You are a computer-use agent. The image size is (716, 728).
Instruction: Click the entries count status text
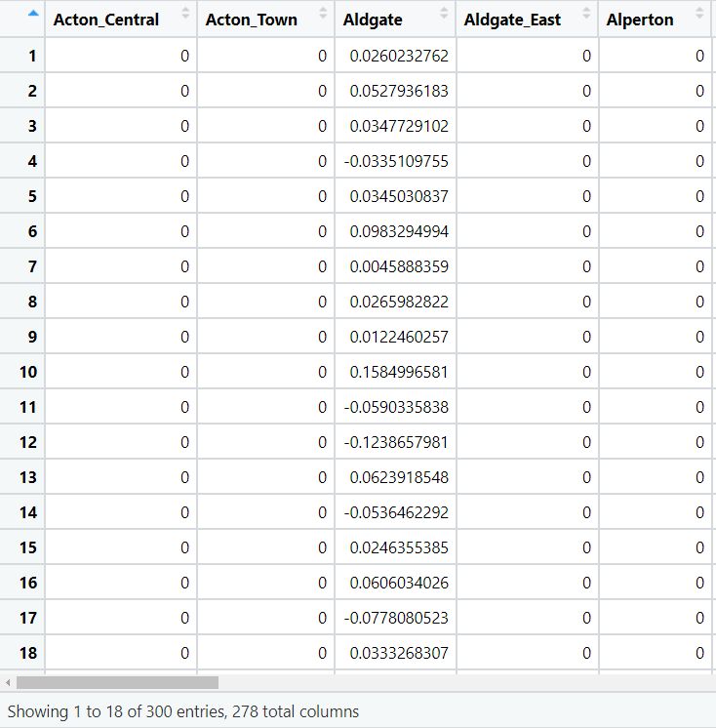coord(183,711)
